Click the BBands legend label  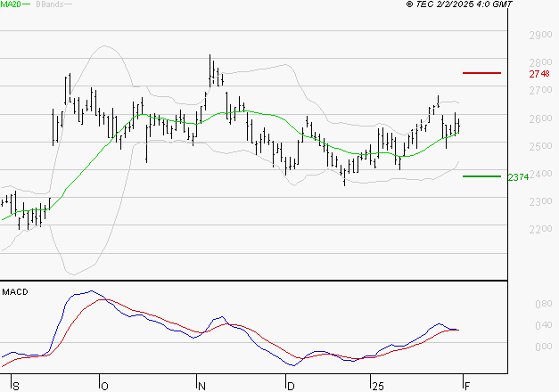pyautogui.click(x=50, y=4)
